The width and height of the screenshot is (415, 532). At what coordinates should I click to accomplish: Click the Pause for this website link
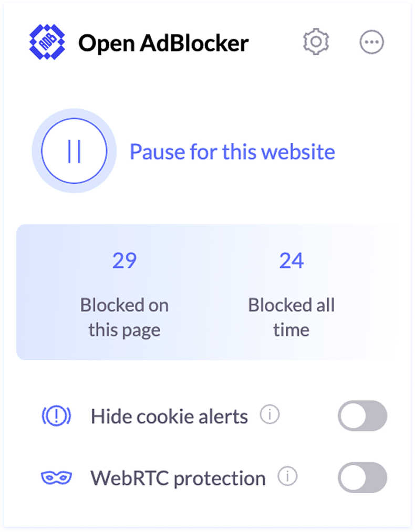pyautogui.click(x=232, y=152)
